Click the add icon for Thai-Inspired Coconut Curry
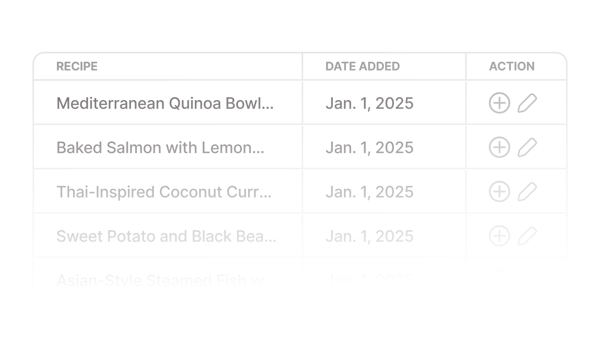The image size is (589, 364). (x=499, y=191)
